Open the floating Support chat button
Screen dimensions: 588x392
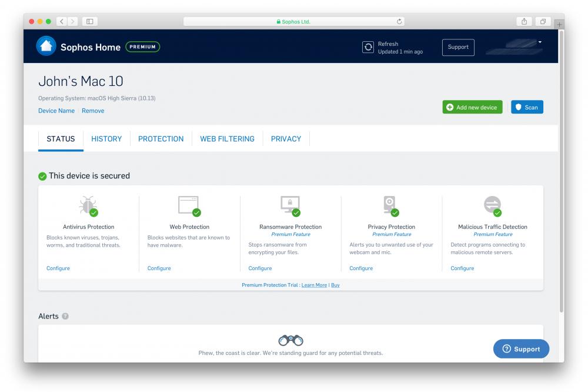pyautogui.click(x=521, y=349)
